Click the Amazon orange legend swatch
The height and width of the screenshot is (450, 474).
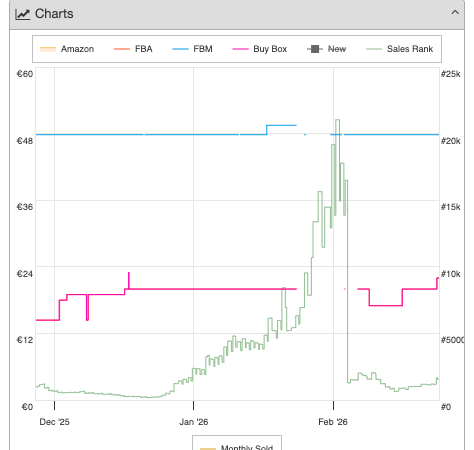[48, 49]
